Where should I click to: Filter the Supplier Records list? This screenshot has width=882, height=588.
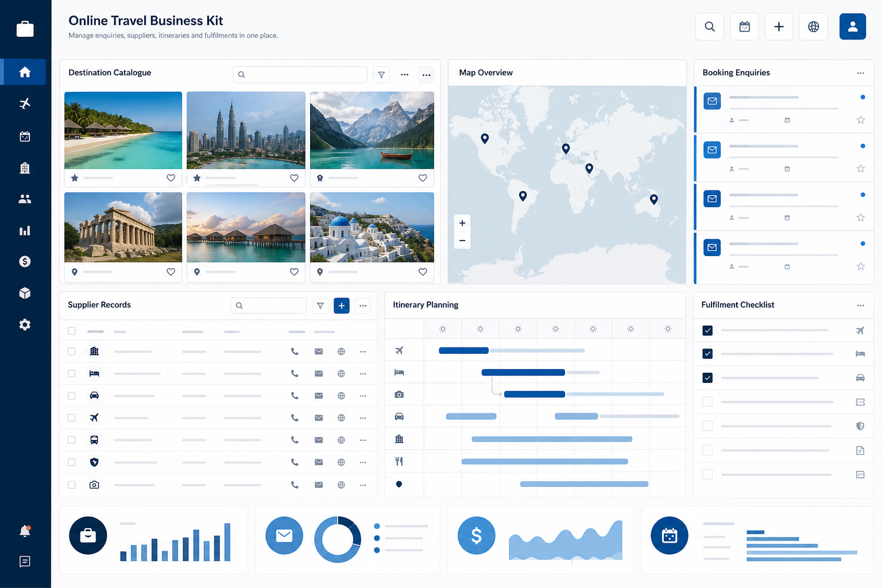(x=320, y=305)
